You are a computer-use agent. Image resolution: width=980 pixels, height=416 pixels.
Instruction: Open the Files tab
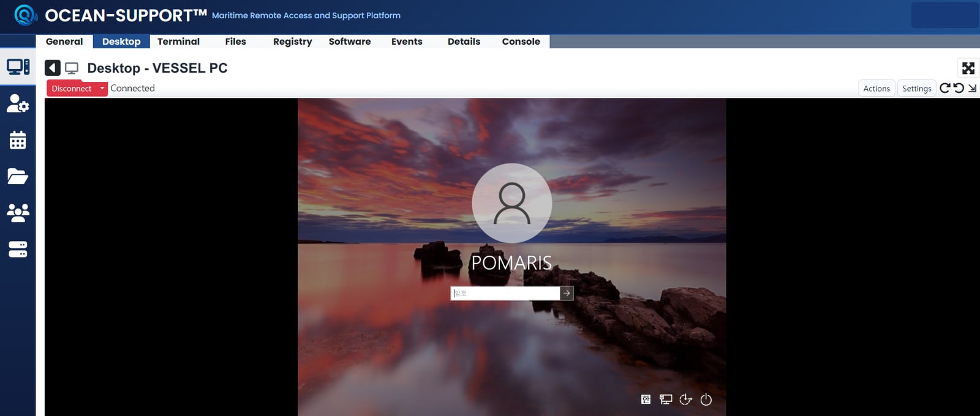235,42
